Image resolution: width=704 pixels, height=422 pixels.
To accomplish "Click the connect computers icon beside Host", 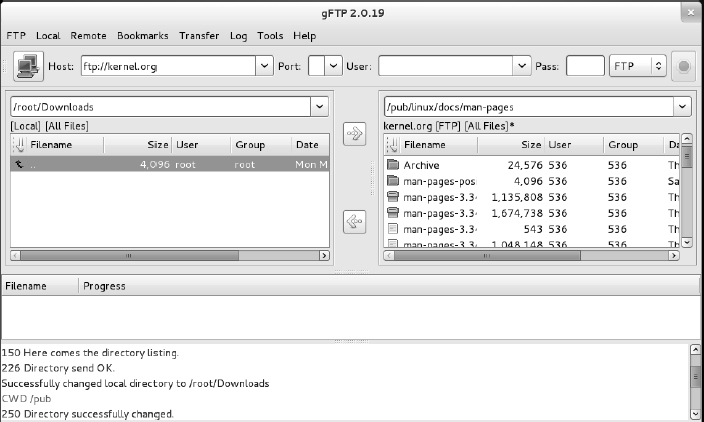I will [28, 66].
